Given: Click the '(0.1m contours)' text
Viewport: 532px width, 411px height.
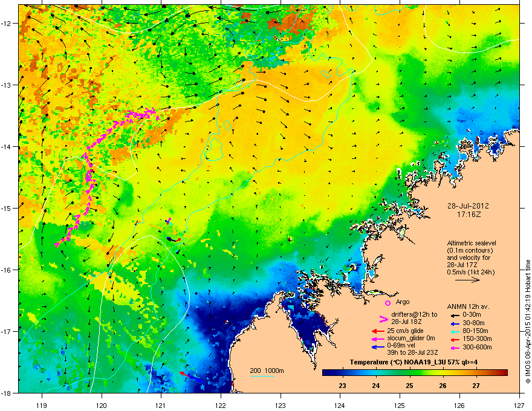Looking at the screenshot, I should click(470, 251).
